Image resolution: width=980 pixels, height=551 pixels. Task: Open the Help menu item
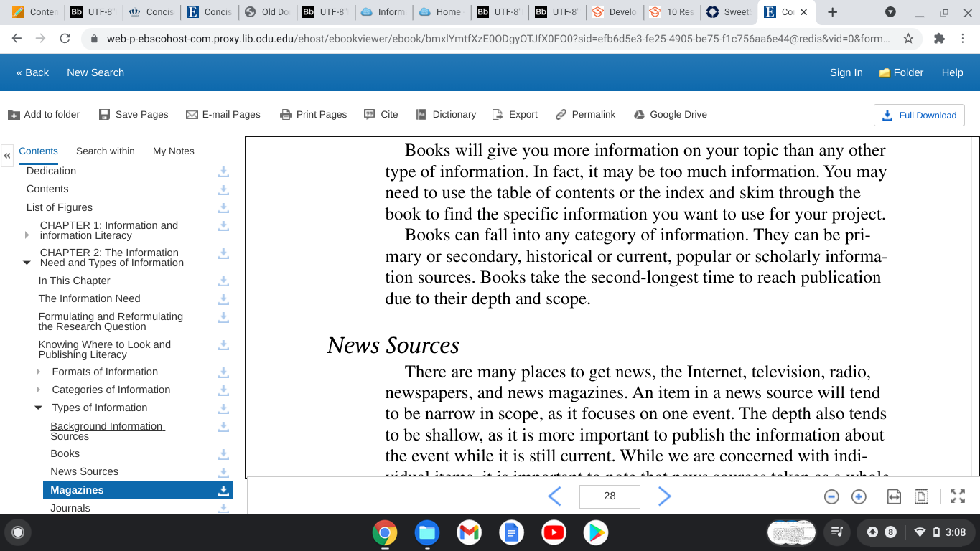(952, 72)
